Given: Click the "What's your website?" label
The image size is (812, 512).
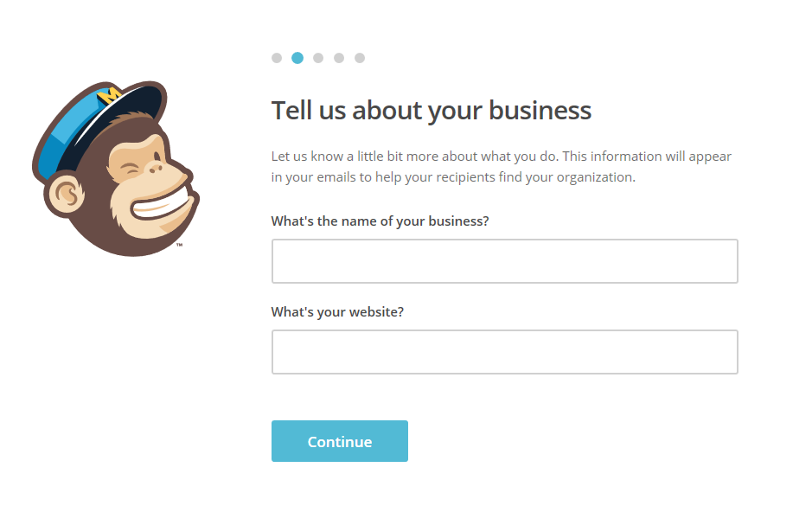Looking at the screenshot, I should [x=337, y=312].
